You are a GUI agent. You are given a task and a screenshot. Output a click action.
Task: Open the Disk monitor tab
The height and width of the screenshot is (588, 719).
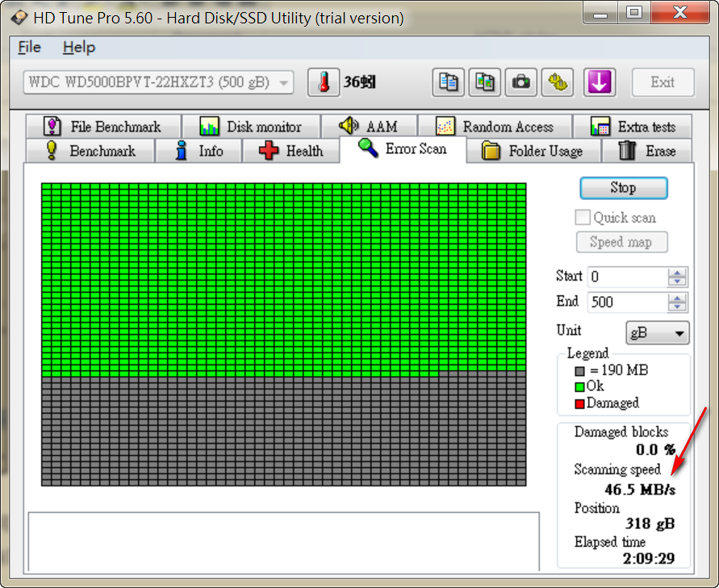pyautogui.click(x=251, y=127)
